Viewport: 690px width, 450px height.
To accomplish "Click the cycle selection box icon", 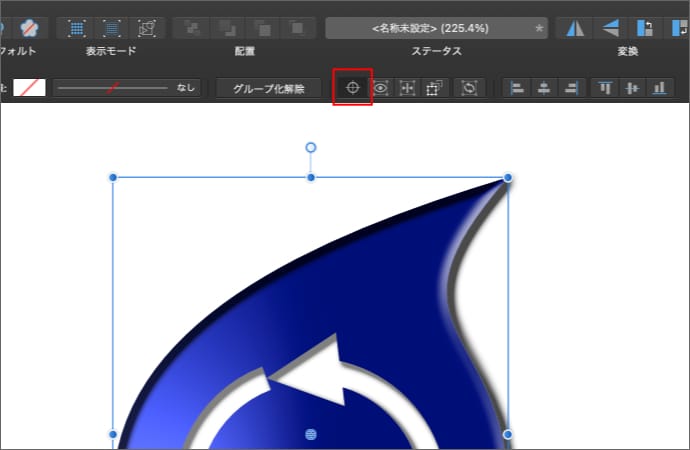I will [469, 88].
